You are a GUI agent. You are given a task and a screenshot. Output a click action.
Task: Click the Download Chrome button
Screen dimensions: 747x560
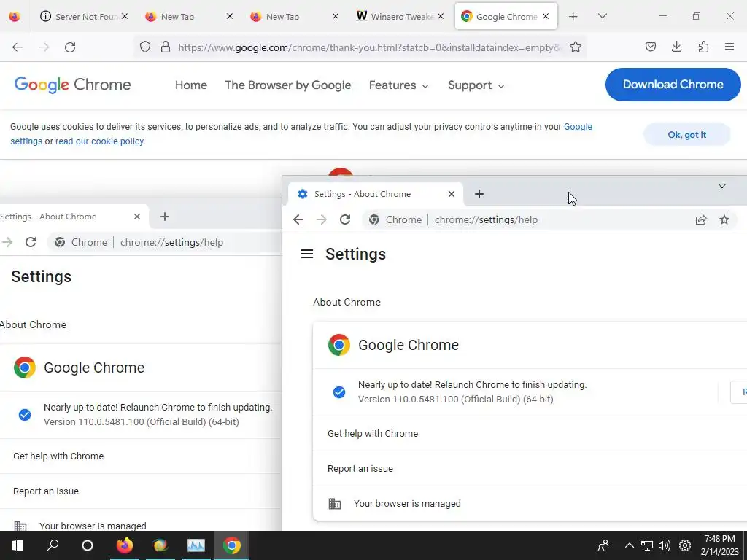coord(673,85)
